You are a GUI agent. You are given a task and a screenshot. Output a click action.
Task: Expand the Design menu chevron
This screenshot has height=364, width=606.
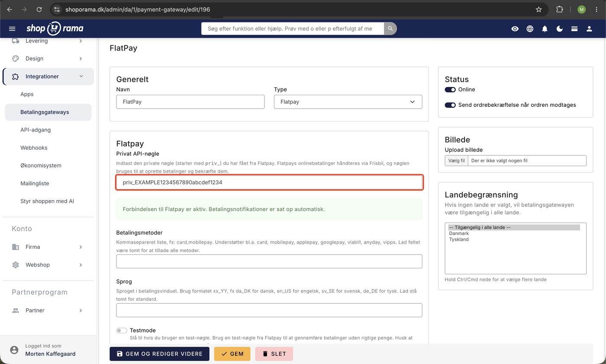[x=81, y=58]
